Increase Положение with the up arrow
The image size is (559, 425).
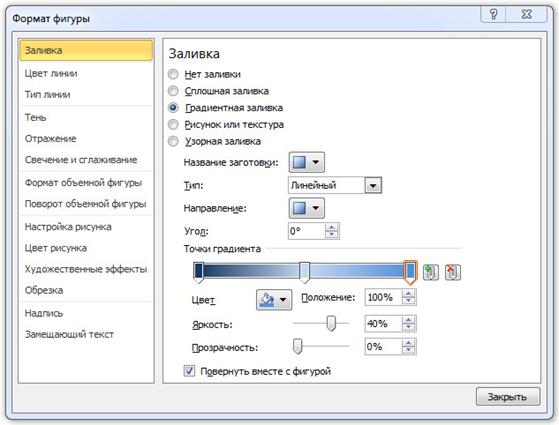click(409, 293)
